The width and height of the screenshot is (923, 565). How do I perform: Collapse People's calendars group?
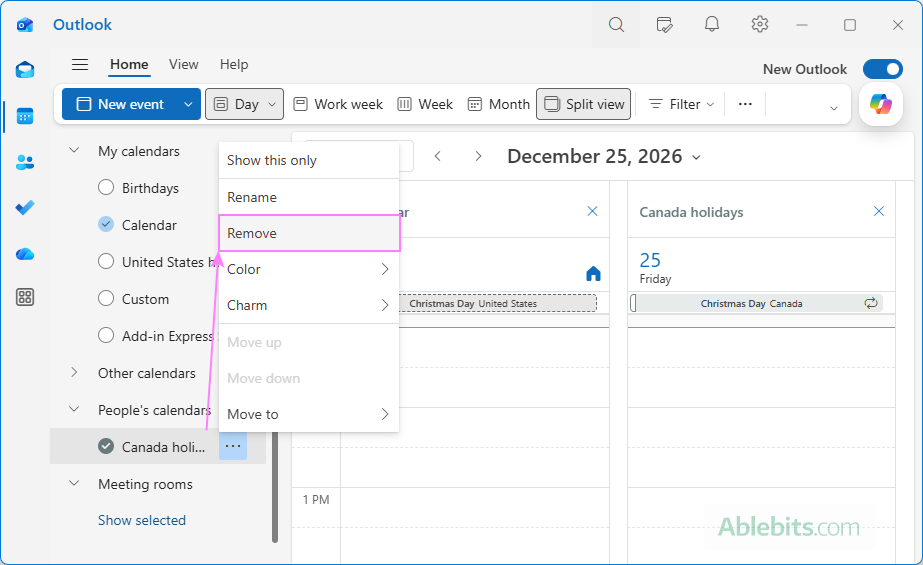click(x=74, y=409)
